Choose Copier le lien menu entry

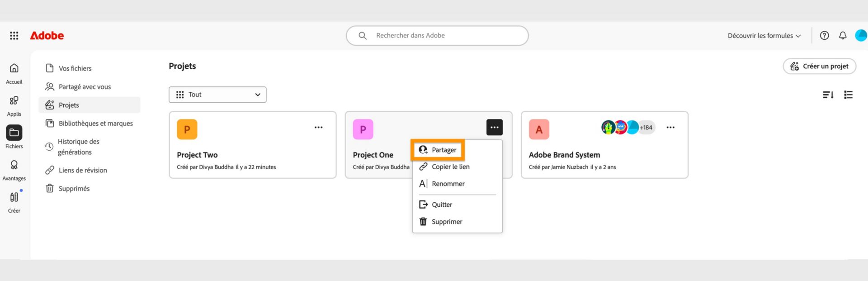point(457,167)
